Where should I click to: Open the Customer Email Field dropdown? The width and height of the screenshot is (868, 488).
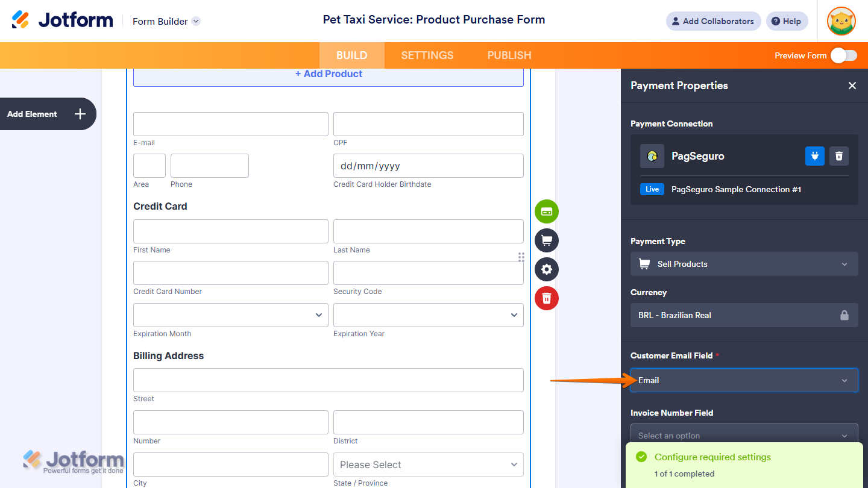point(744,380)
